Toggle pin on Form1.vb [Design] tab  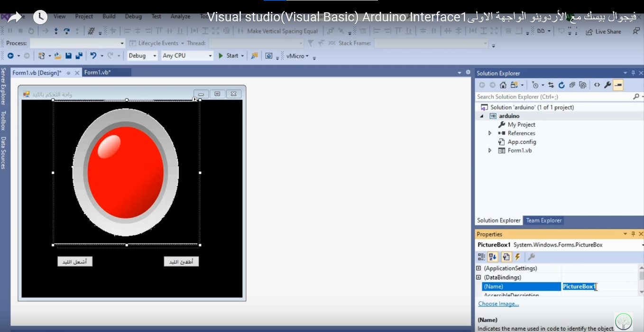pyautogui.click(x=68, y=73)
